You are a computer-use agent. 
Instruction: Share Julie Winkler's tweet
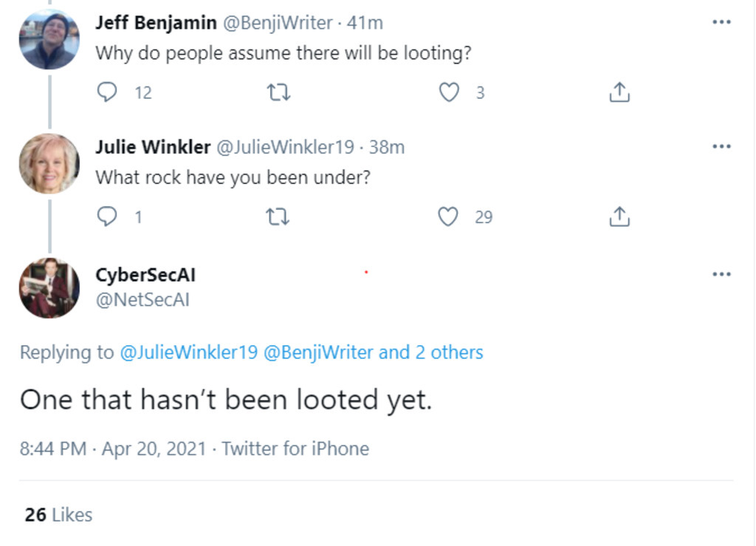pos(619,216)
